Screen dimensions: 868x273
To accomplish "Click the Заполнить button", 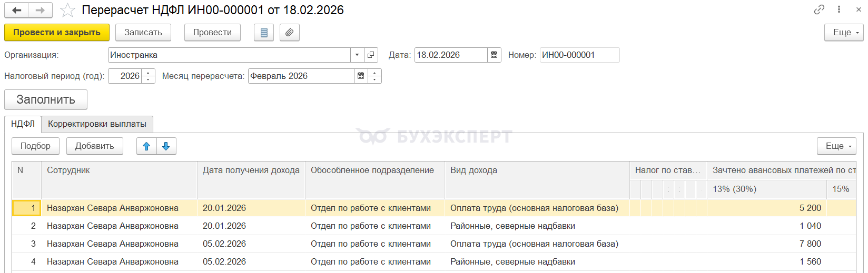I will 46,99.
